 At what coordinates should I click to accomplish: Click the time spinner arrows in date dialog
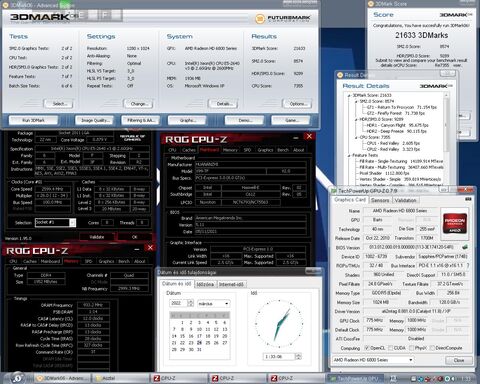coord(298,357)
